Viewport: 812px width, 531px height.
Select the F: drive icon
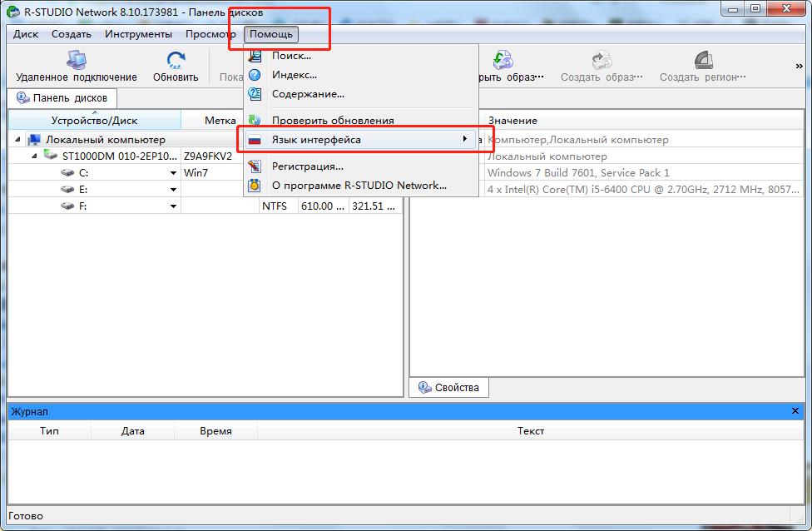(68, 206)
